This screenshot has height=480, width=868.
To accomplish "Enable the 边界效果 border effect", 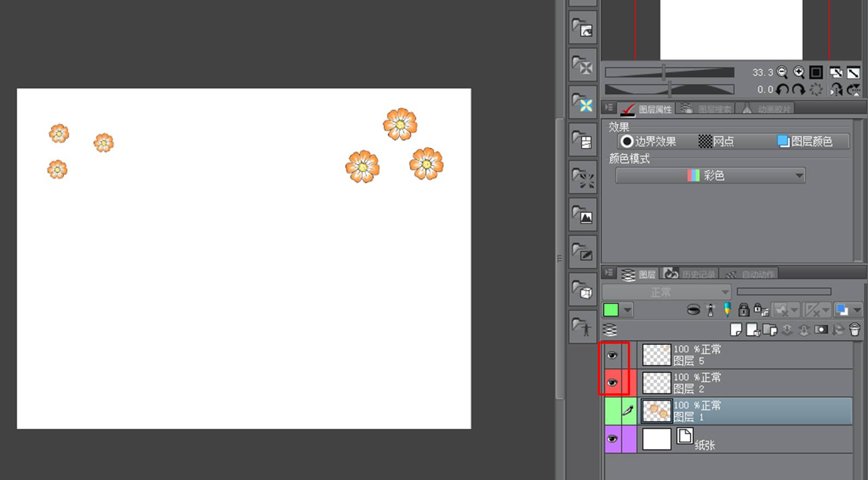I will pyautogui.click(x=649, y=142).
